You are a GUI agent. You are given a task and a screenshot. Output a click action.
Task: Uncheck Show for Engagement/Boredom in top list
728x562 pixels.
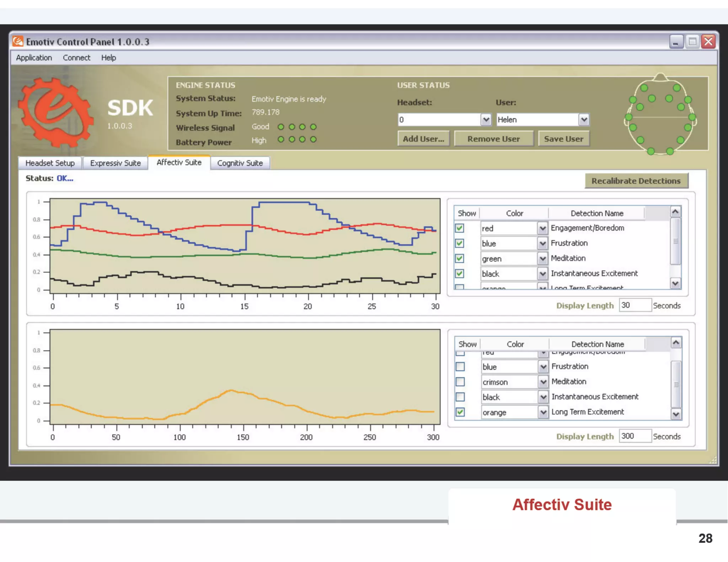[x=460, y=228]
